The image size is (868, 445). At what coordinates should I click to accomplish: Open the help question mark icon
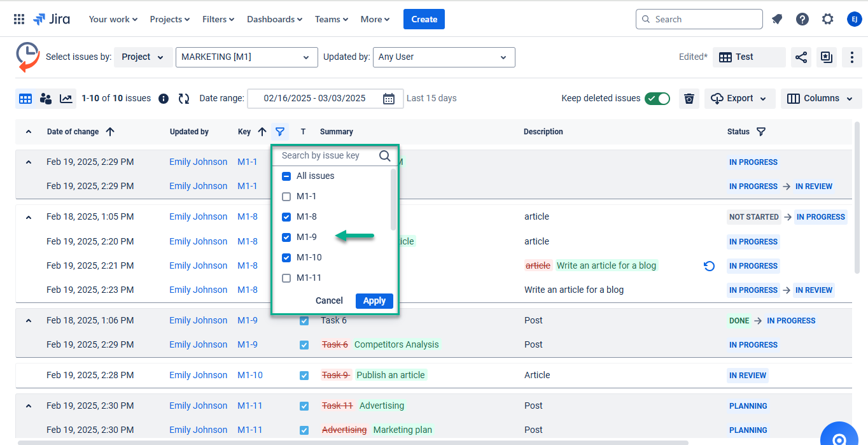click(x=802, y=19)
